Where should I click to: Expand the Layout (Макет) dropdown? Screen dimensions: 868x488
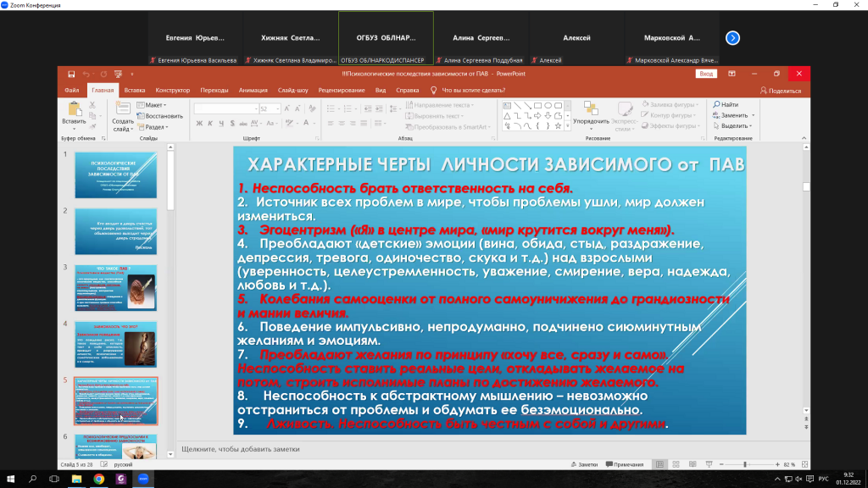(151, 105)
